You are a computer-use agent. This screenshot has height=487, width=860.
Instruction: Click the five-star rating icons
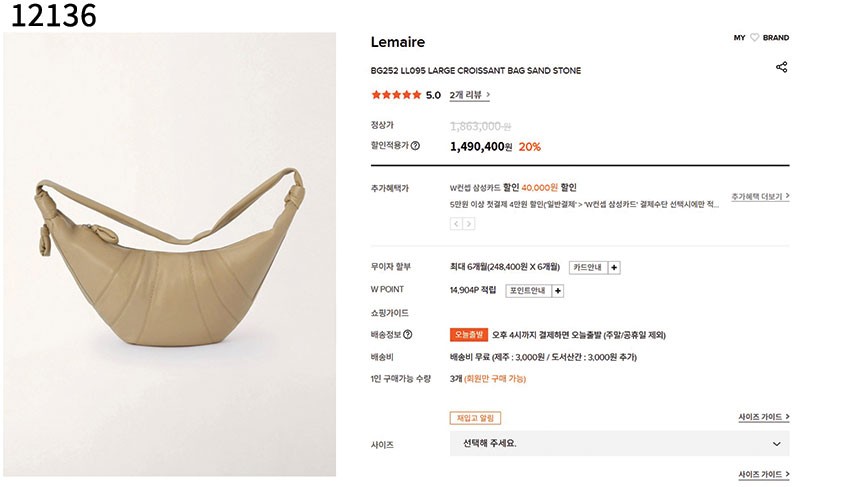pos(396,95)
